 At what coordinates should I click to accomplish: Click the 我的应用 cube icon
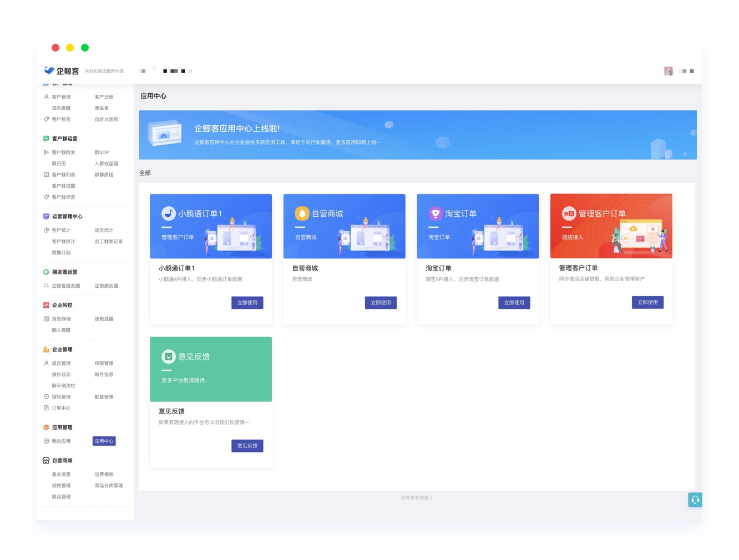tap(46, 441)
